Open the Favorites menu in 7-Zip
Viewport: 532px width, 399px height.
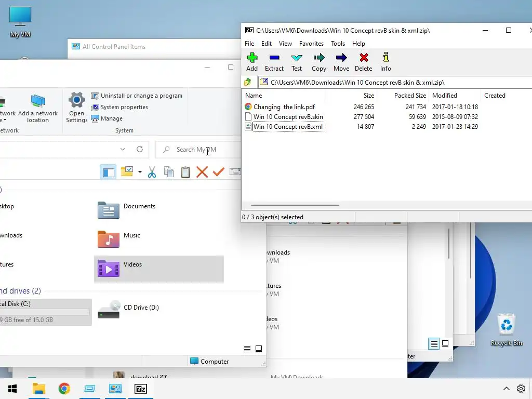(311, 44)
